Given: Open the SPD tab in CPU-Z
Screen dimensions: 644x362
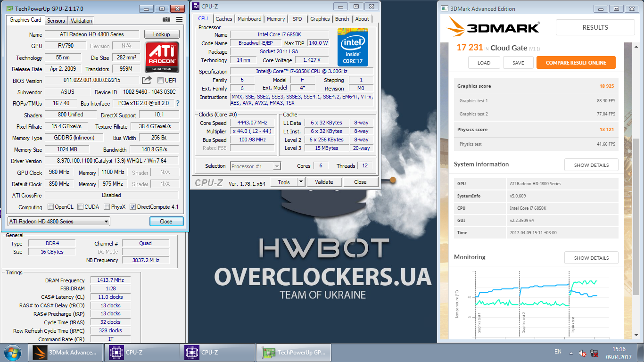Looking at the screenshot, I should click(297, 19).
